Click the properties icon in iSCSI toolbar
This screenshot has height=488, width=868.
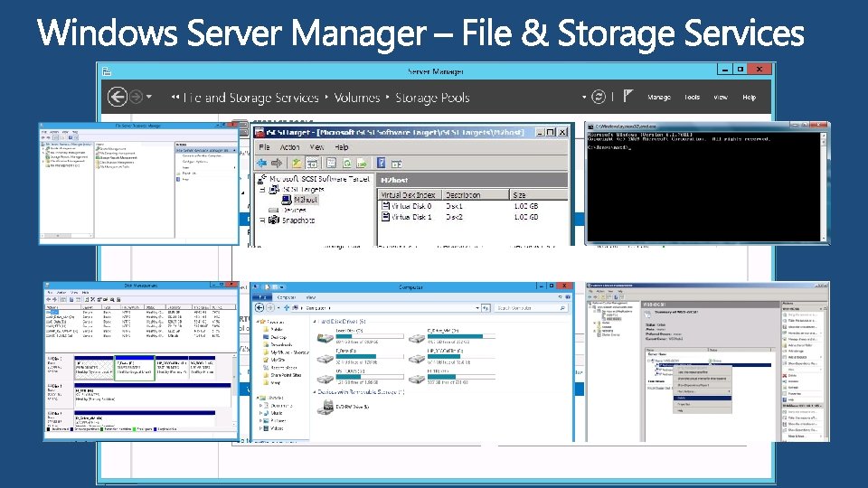point(331,164)
